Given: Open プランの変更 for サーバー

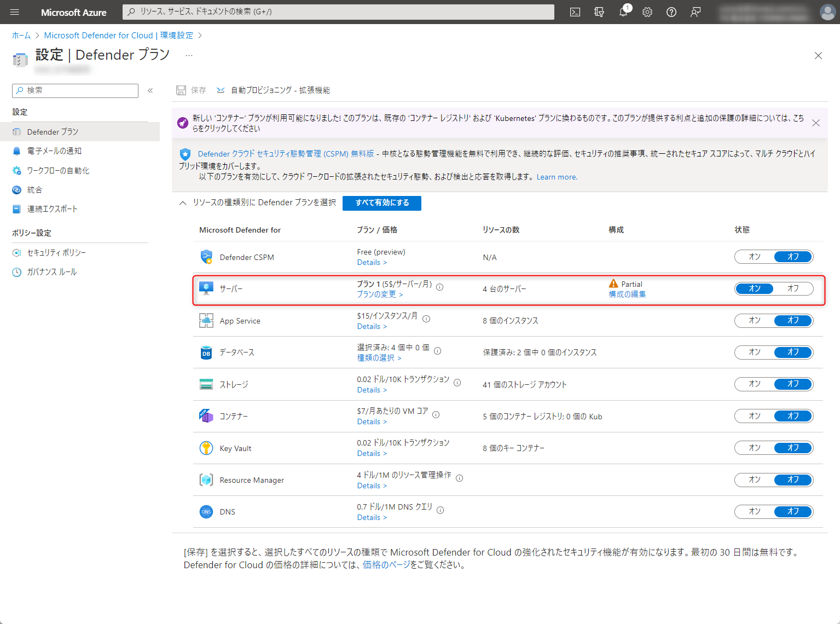Looking at the screenshot, I should 380,294.
